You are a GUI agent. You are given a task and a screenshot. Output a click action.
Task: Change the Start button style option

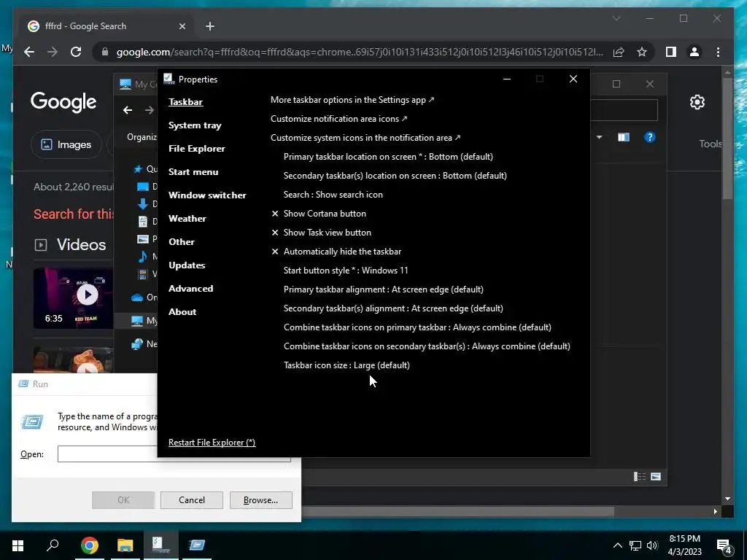click(x=346, y=271)
